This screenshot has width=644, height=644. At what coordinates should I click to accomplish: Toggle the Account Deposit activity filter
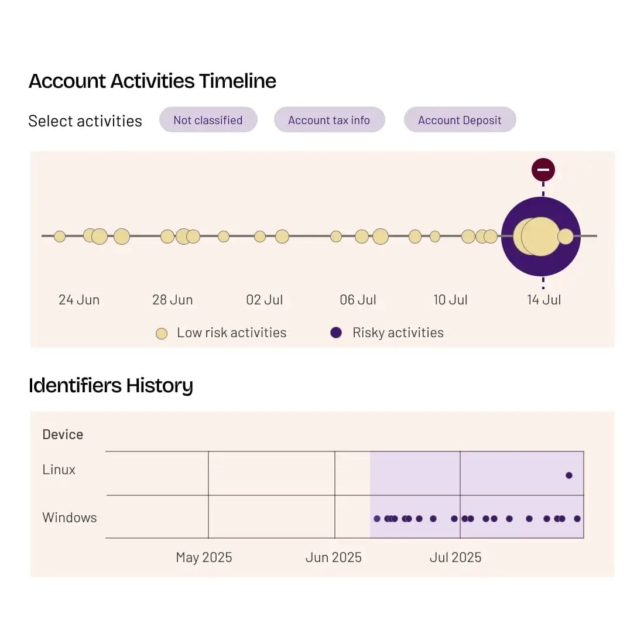(460, 120)
